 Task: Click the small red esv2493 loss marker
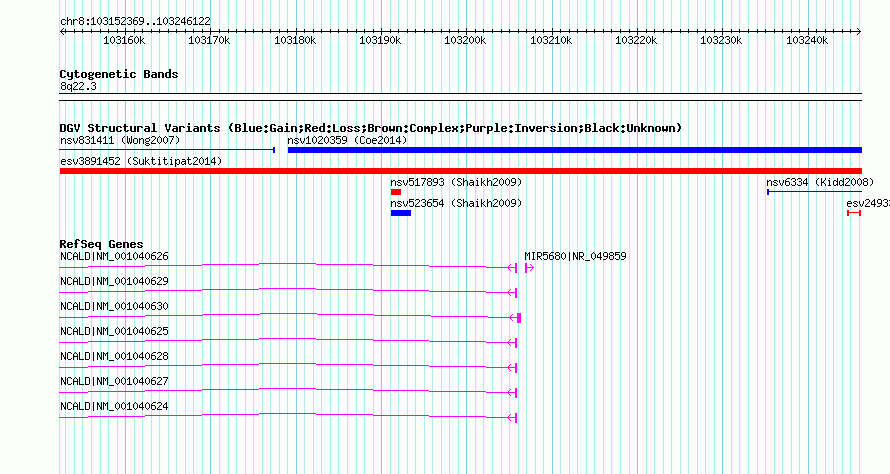(854, 213)
